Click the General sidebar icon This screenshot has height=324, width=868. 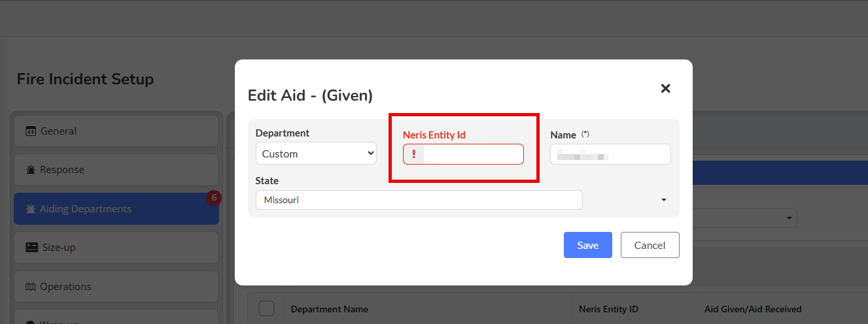[x=31, y=131]
